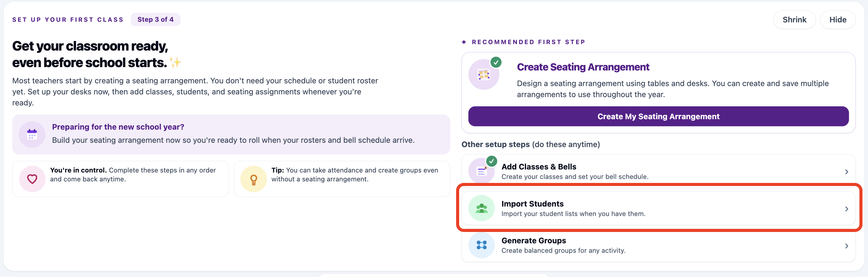868x277 pixels.
Task: Click sparkles emoji after headline
Action: (x=175, y=63)
